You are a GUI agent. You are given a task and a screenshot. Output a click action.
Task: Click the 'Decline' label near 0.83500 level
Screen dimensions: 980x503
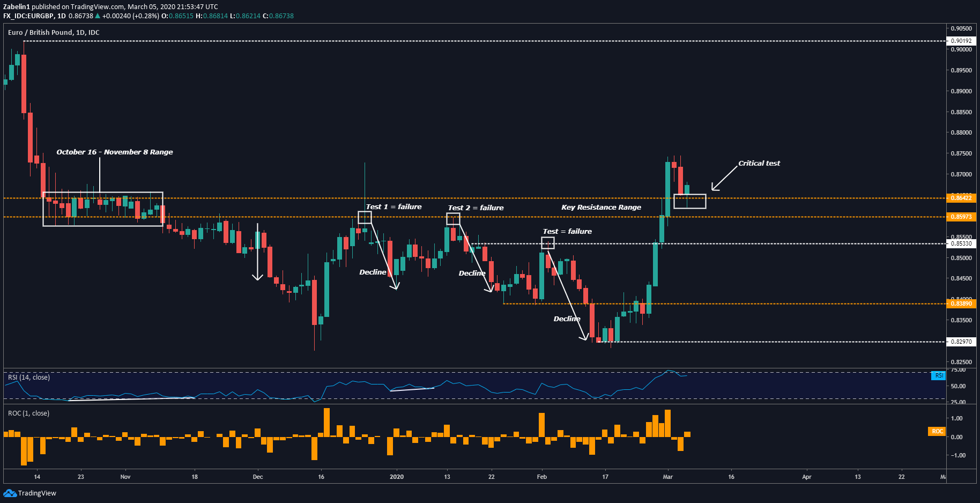tap(567, 319)
